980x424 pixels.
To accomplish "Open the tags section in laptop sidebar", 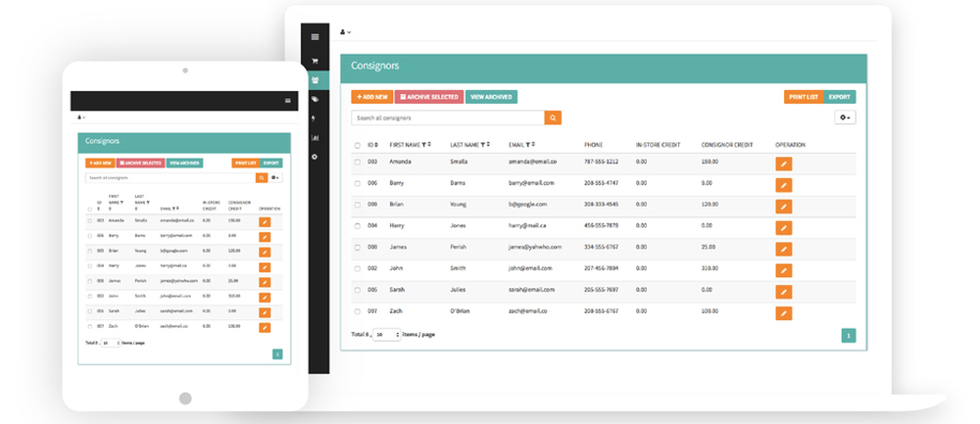I will (315, 99).
